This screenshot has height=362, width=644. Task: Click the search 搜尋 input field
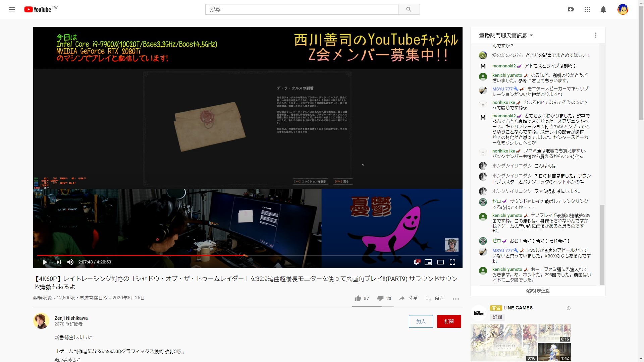[301, 9]
